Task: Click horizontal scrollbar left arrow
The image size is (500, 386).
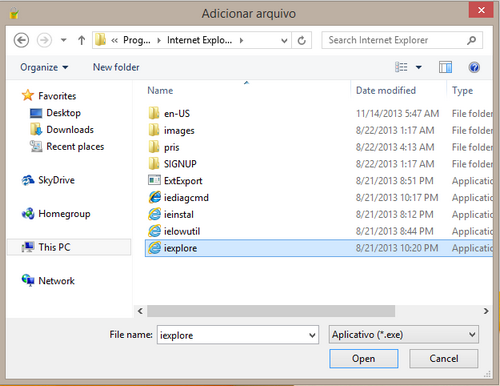Action: (x=140, y=311)
